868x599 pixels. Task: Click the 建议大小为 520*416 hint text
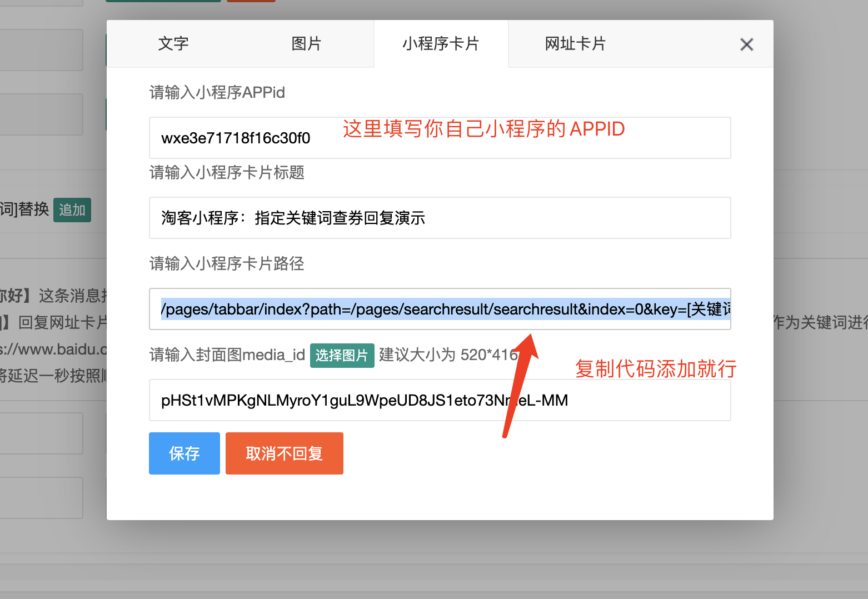[448, 355]
